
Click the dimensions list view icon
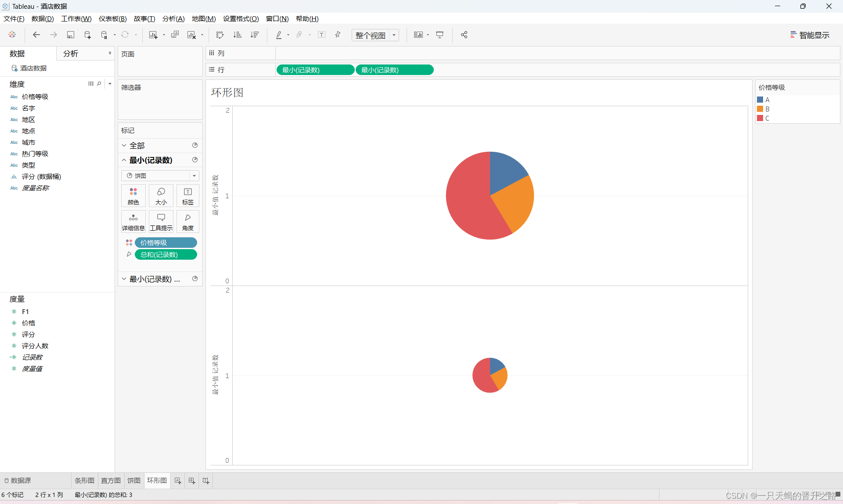(91, 83)
